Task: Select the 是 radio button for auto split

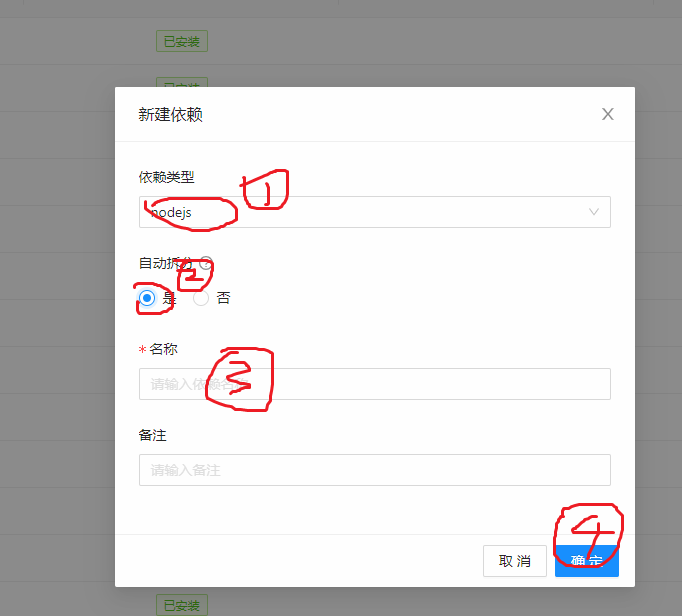Action: coord(147,298)
